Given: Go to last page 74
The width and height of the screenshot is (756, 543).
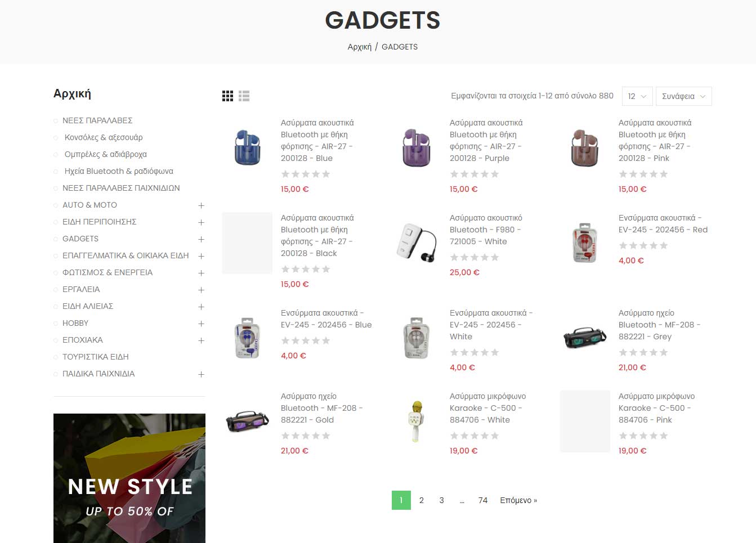Looking at the screenshot, I should [x=483, y=500].
